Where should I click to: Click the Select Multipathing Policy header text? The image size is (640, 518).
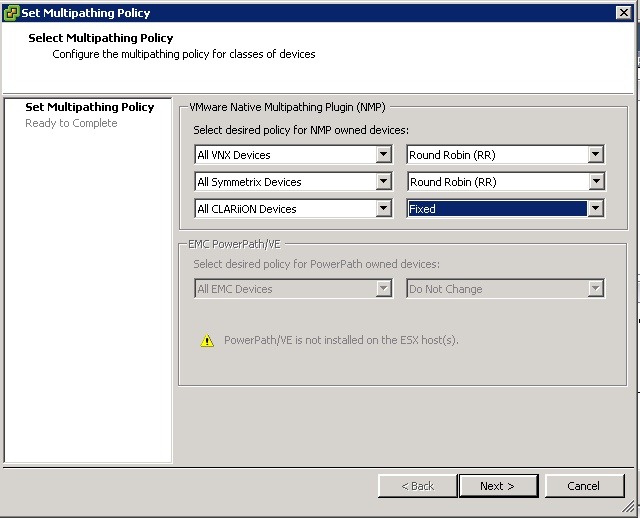[101, 38]
